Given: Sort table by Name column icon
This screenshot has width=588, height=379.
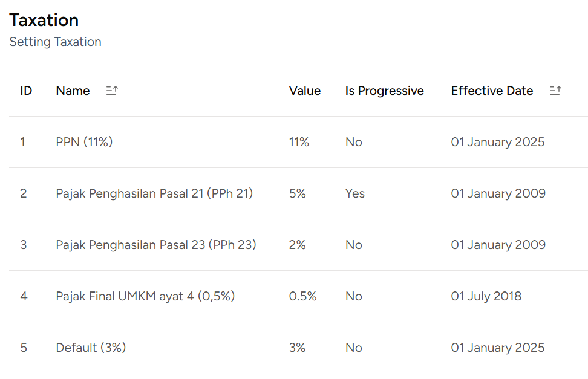Looking at the screenshot, I should click(112, 91).
